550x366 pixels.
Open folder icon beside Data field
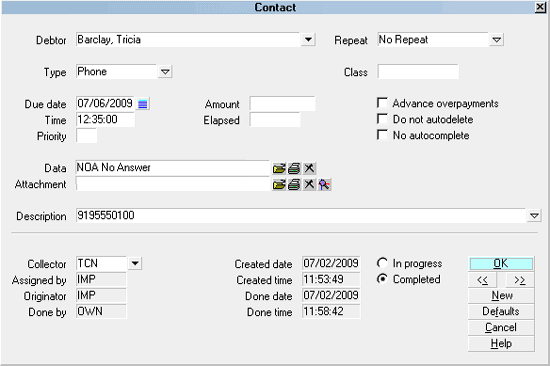(279, 168)
